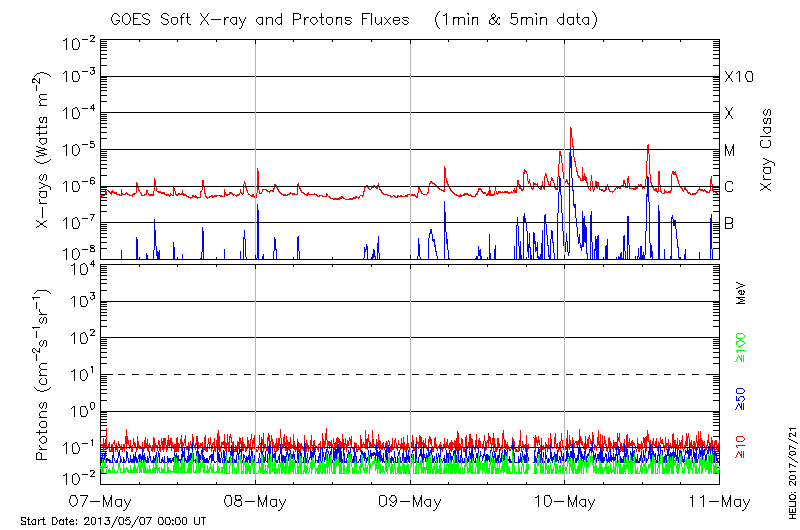Image resolution: width=800 pixels, height=530 pixels.
Task: Click the red ≥10 MeV legend label
Action: click(741, 444)
